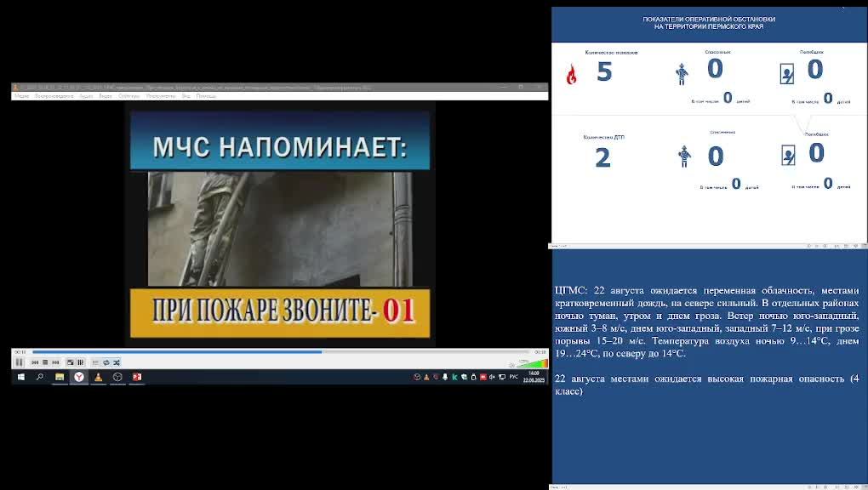Screen dimensions: 868x490
Task: Open Windows taskbar search
Action: click(x=40, y=377)
